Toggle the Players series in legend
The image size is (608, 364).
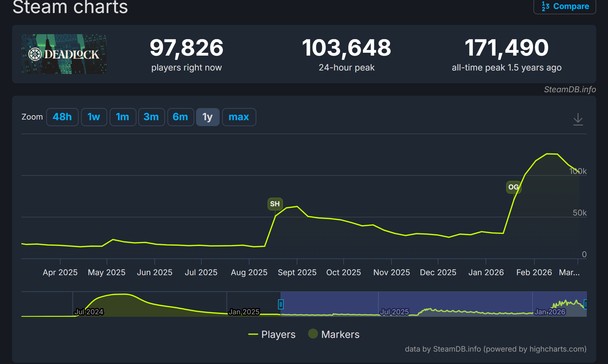pyautogui.click(x=278, y=334)
